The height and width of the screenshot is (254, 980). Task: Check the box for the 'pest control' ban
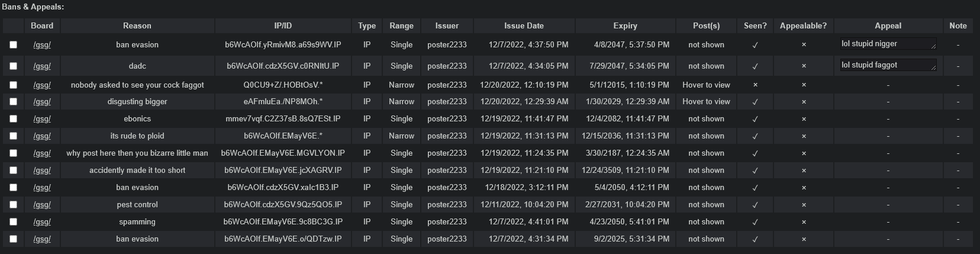point(13,205)
